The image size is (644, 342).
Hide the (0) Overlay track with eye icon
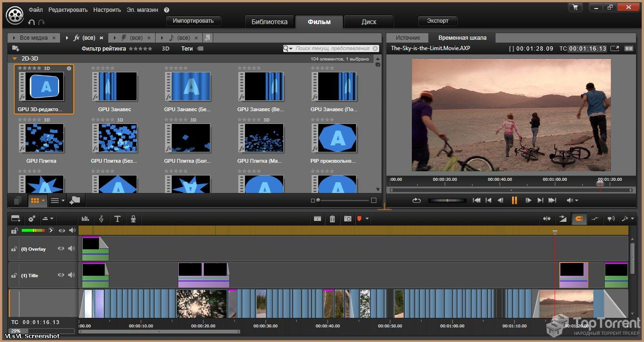point(61,248)
